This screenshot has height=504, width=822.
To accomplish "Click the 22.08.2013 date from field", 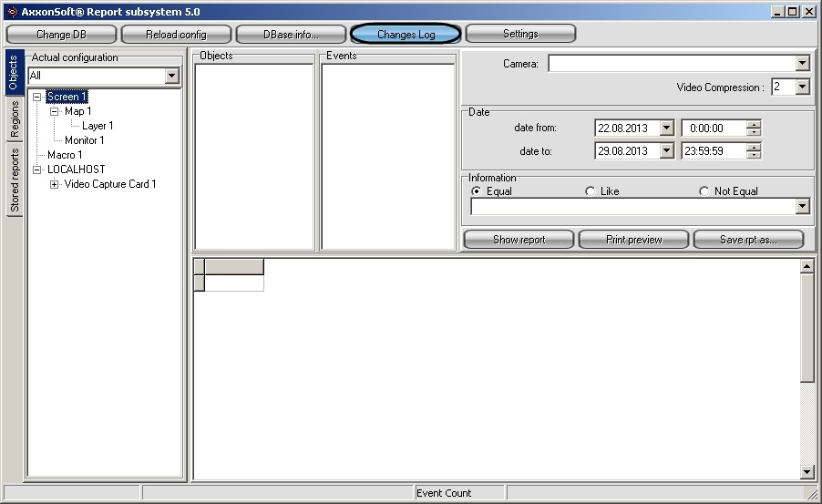I will [627, 128].
